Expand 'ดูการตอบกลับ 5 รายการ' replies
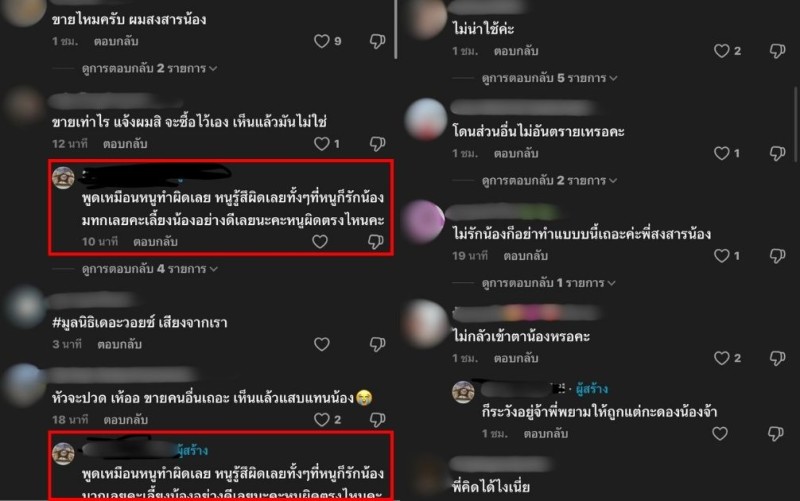The image size is (800, 501). click(549, 78)
